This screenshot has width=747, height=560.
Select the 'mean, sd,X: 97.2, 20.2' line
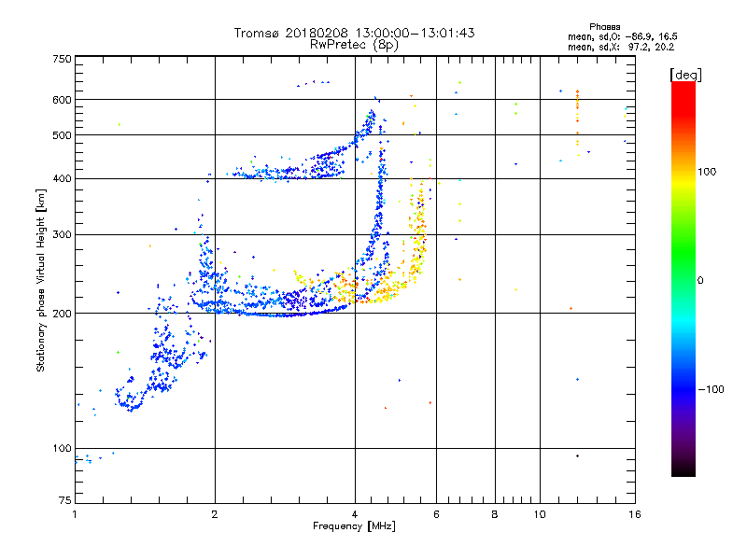coord(621,47)
